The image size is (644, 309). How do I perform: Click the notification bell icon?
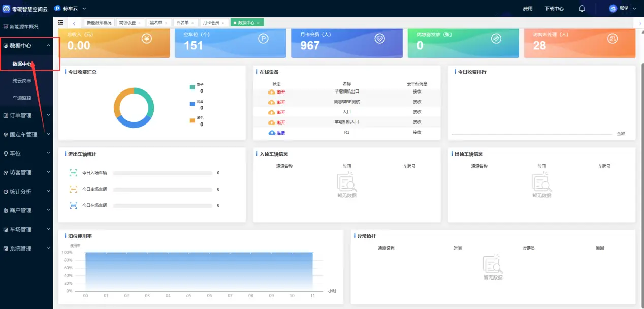click(x=582, y=9)
